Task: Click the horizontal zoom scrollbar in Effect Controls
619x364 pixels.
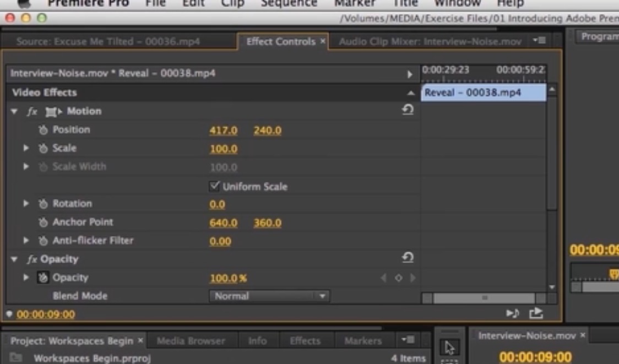Action: tap(485, 298)
